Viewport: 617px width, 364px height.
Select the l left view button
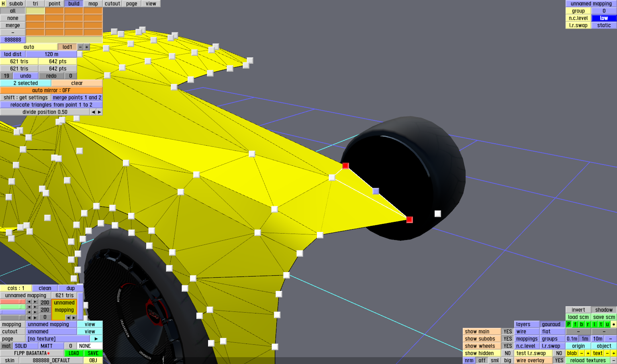[x=595, y=324]
